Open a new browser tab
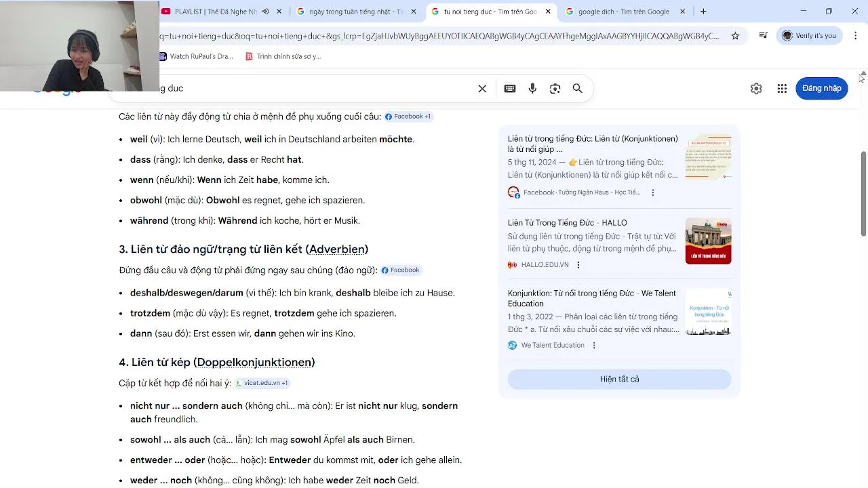The width and height of the screenshot is (868, 488). click(703, 12)
